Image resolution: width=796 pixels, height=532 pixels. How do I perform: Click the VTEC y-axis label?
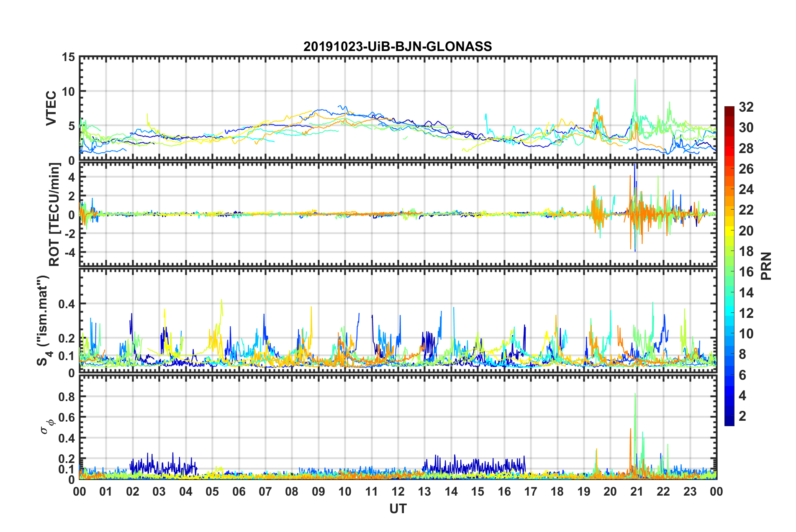[x=51, y=108]
